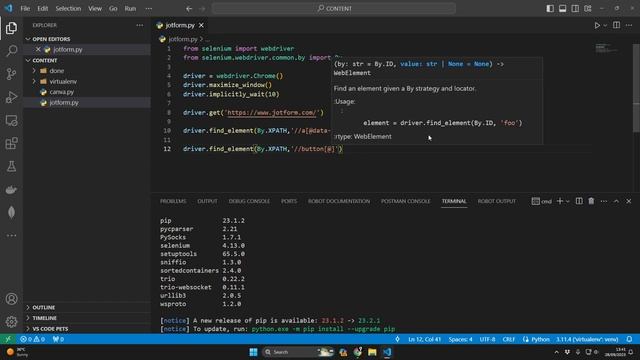Switch to the ROBOT DOCUMENTATION tab

click(x=339, y=201)
